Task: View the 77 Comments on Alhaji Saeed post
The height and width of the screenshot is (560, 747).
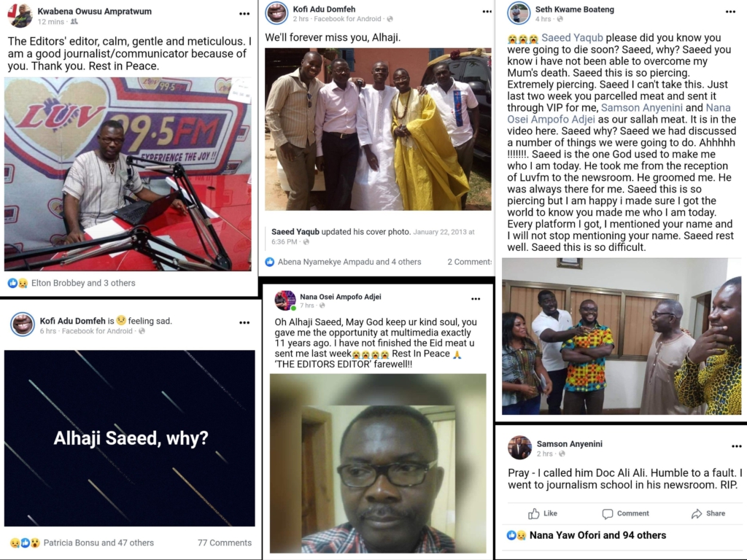Action: [x=225, y=542]
